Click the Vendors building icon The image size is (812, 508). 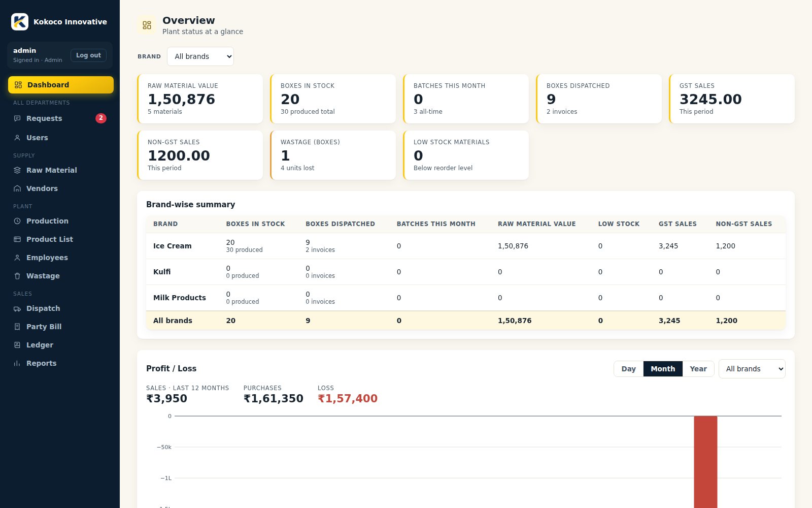(17, 188)
